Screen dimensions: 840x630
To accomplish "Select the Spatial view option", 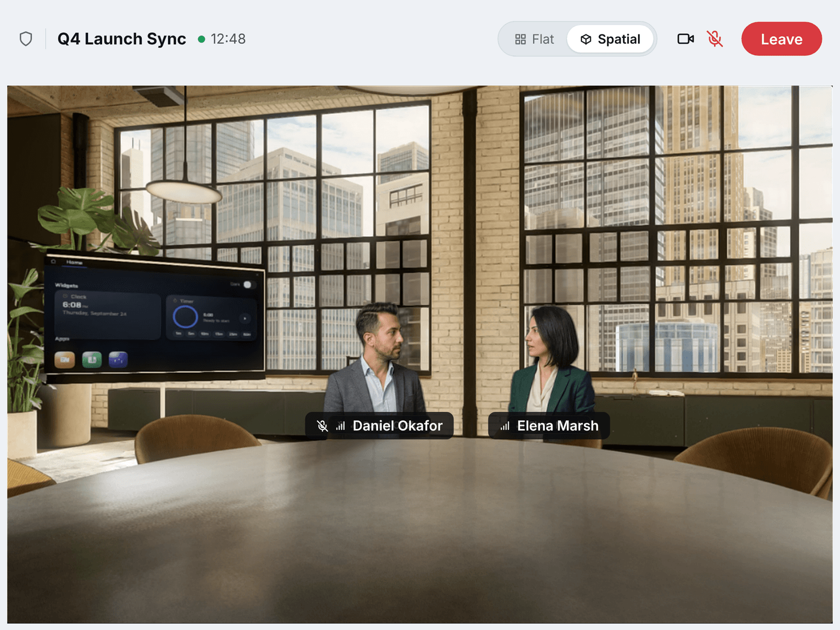I will tap(610, 39).
